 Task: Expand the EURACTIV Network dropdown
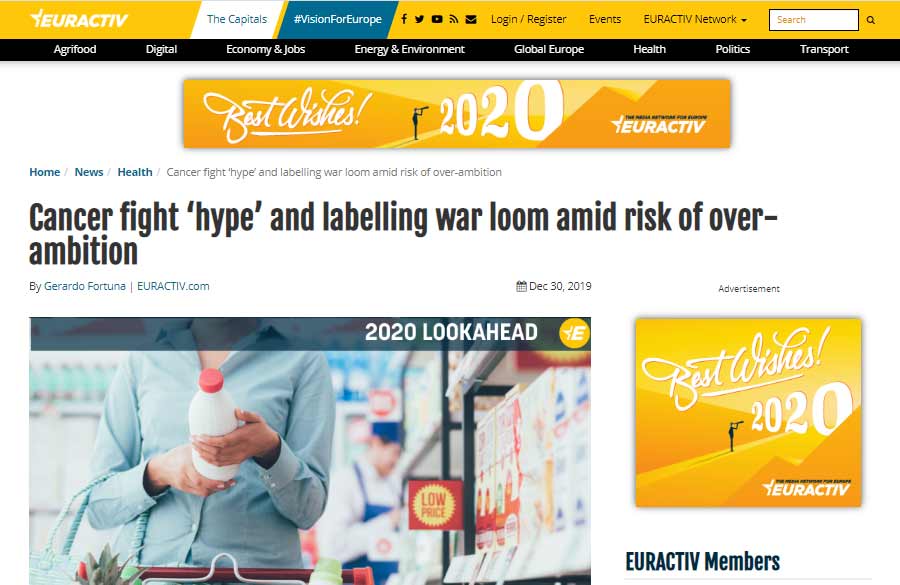pos(695,19)
